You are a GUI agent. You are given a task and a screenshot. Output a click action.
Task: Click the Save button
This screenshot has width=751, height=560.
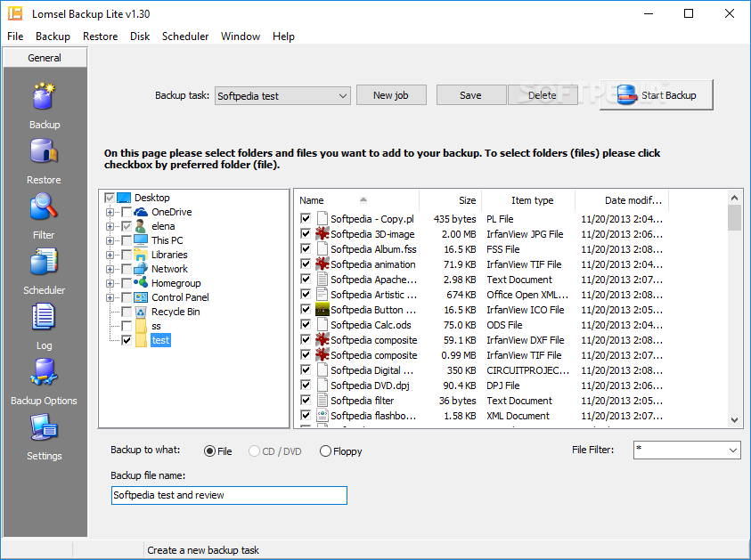pyautogui.click(x=470, y=95)
